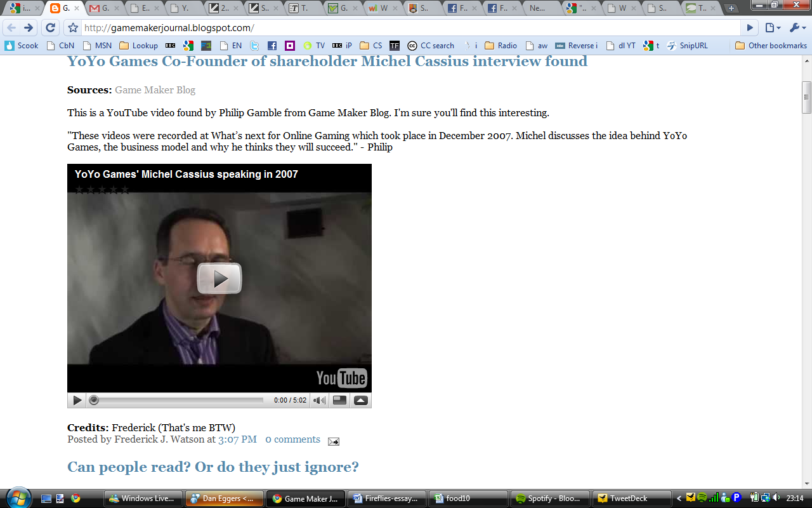Image resolution: width=812 pixels, height=508 pixels.
Task: Click the video seek progress bar
Action: [177, 400]
